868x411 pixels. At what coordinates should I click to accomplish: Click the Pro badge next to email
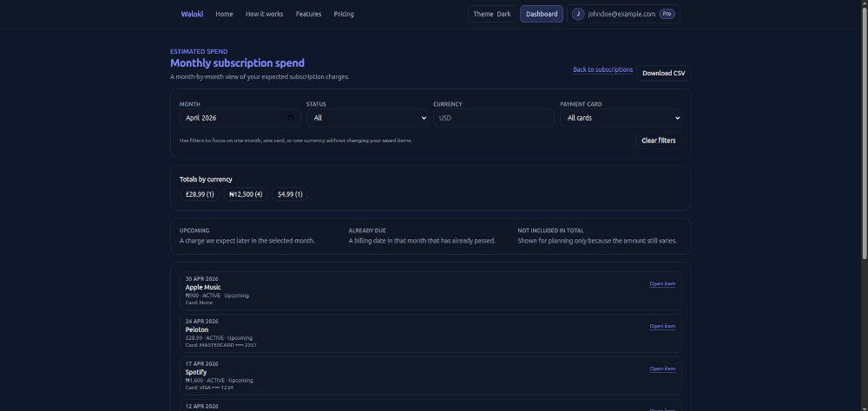point(667,14)
